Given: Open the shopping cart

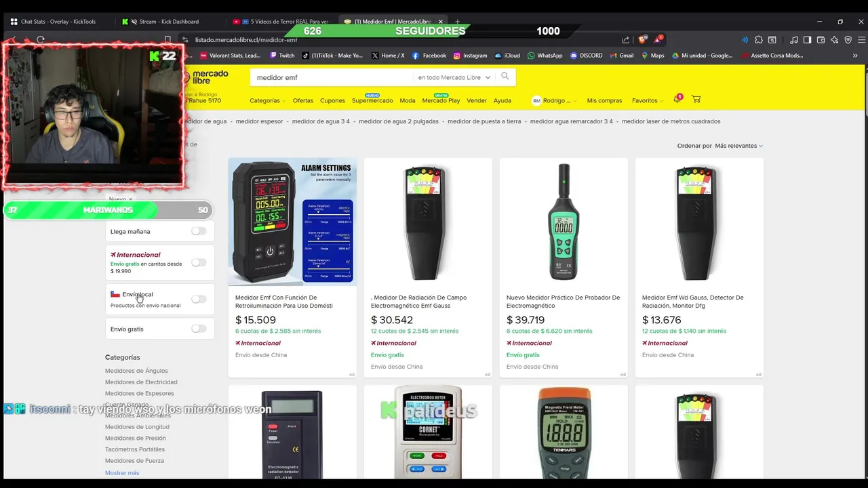Looking at the screenshot, I should pos(696,99).
